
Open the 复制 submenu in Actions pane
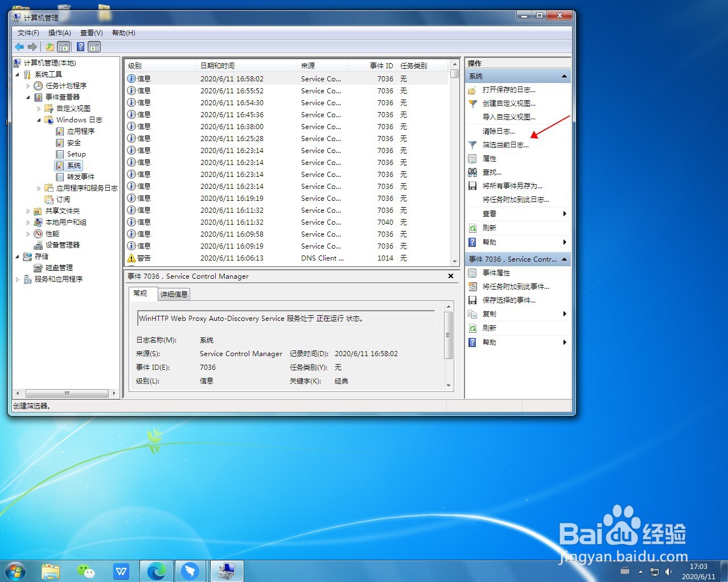click(518, 314)
